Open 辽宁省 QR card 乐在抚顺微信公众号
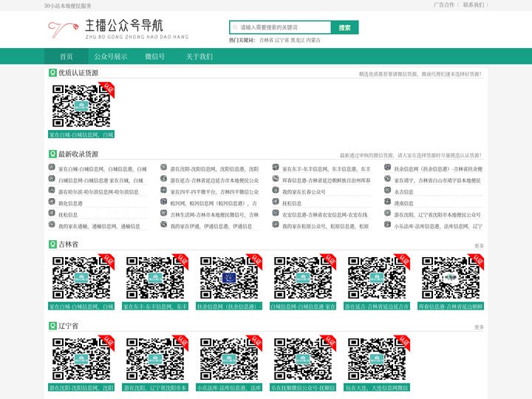Screen dimensions: 532x399 click(x=303, y=363)
